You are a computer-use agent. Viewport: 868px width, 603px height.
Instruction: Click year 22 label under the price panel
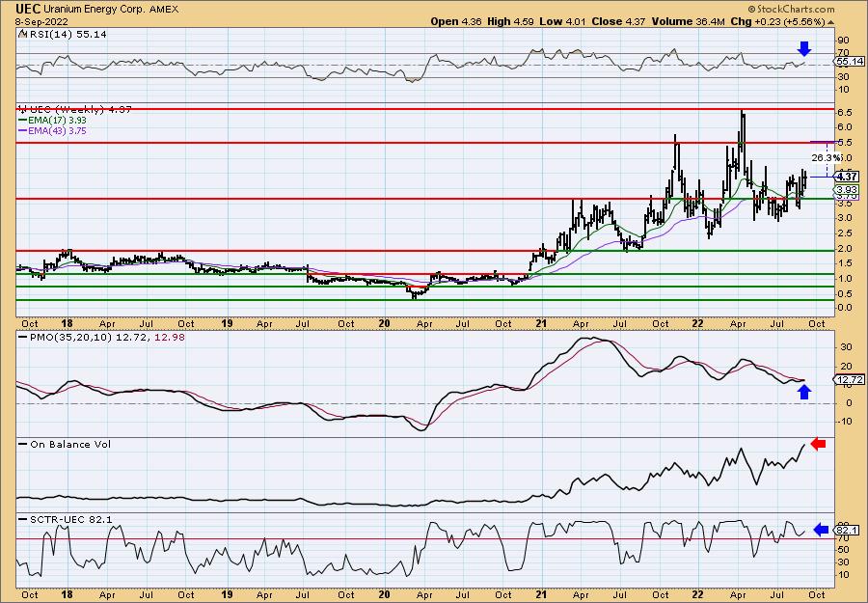click(x=698, y=323)
